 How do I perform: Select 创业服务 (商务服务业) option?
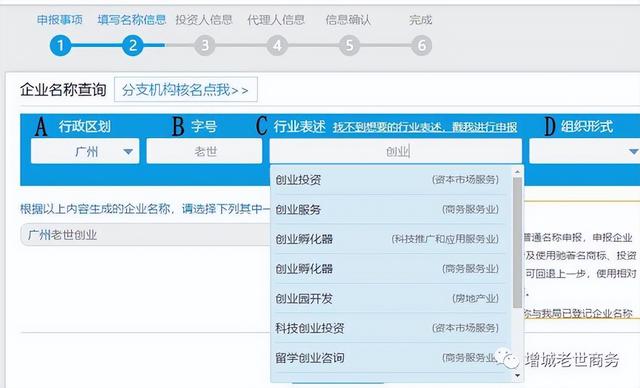click(390, 209)
